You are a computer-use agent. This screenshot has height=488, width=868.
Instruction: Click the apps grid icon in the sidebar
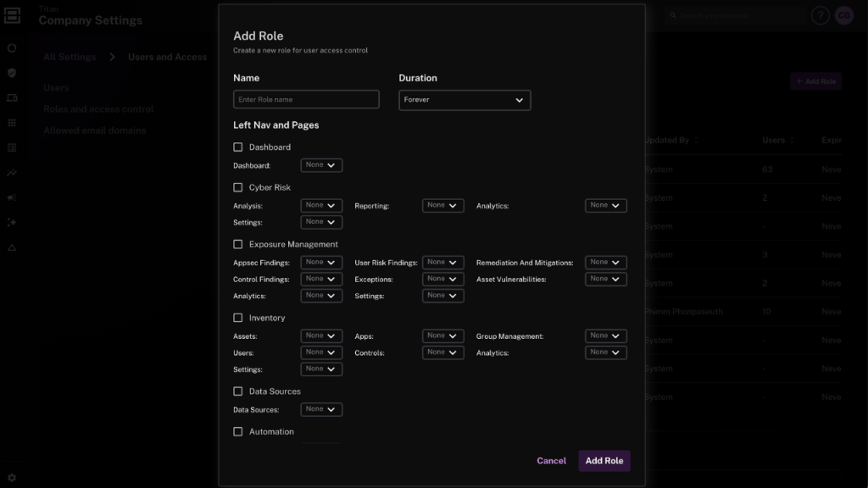pos(11,122)
